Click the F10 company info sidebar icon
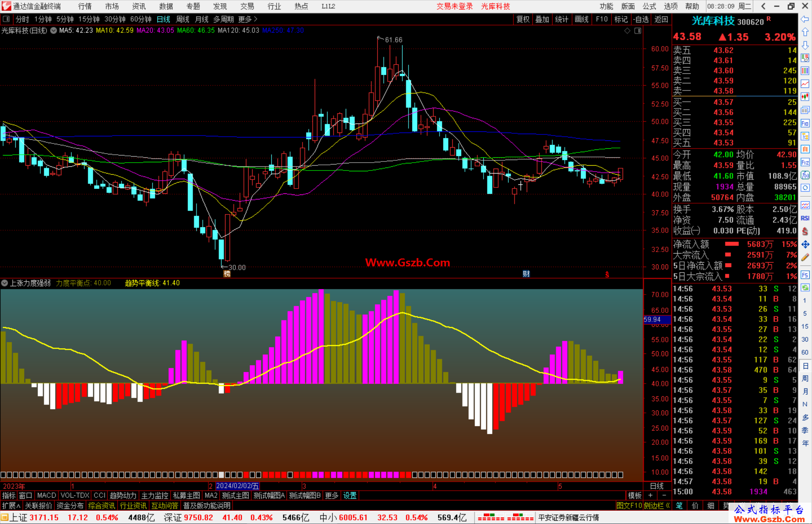812x524 pixels. [805, 123]
